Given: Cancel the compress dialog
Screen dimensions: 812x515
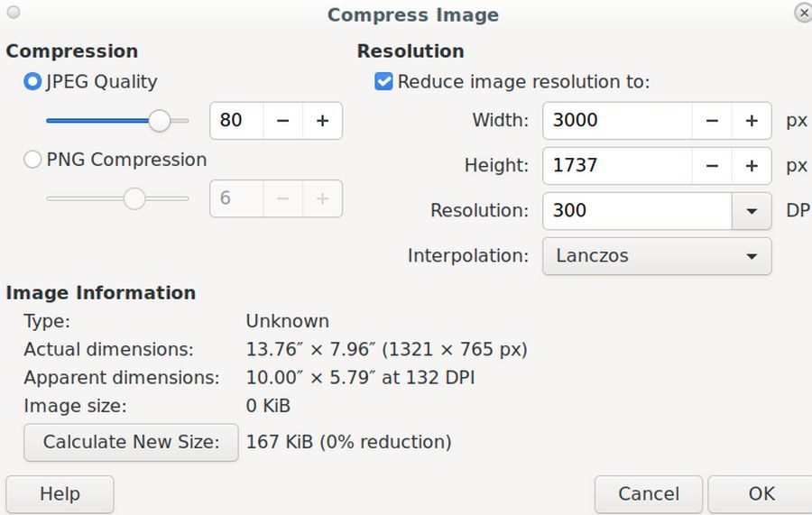Looking at the screenshot, I should (x=649, y=493).
